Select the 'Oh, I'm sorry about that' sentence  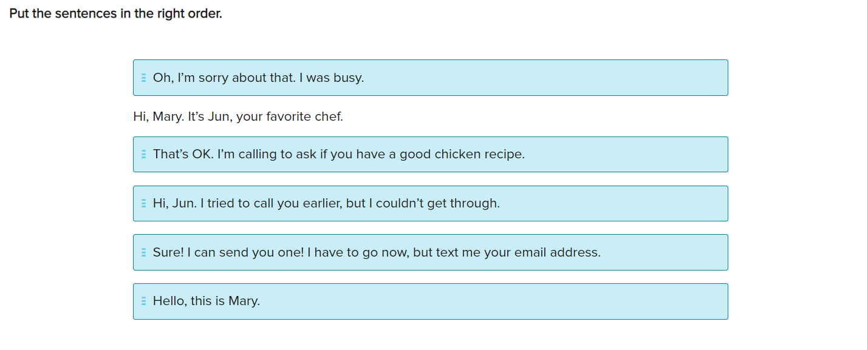click(x=258, y=78)
